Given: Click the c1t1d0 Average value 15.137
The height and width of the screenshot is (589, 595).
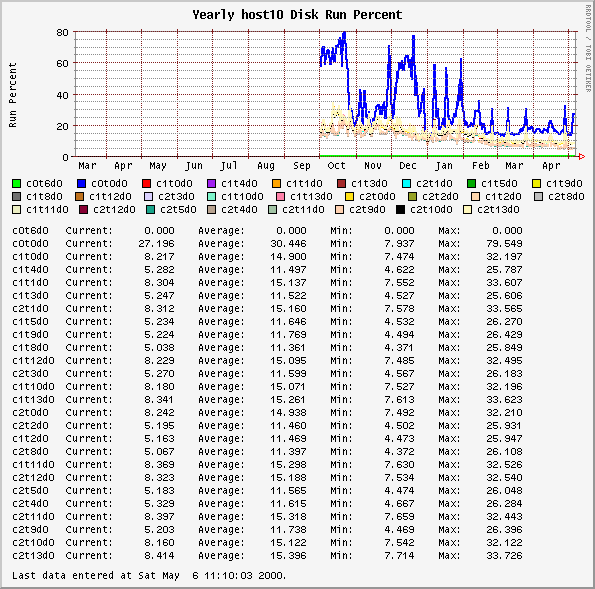Looking at the screenshot, I should coord(288,283).
